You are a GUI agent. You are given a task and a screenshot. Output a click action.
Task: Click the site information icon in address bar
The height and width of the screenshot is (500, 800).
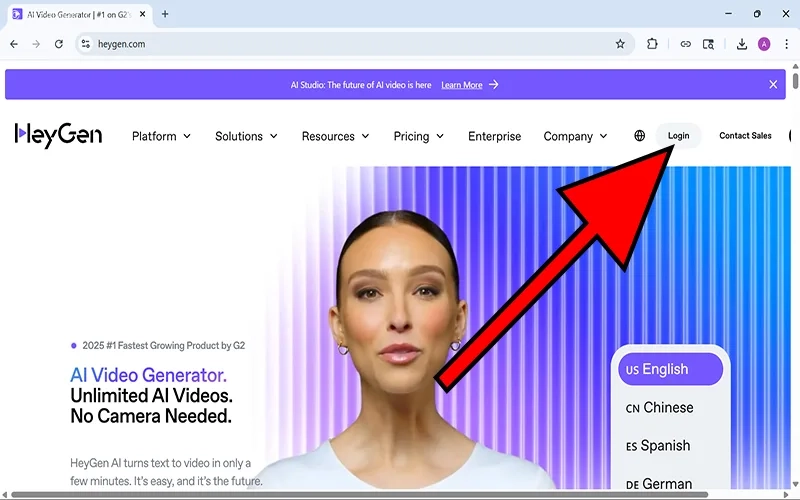(86, 44)
